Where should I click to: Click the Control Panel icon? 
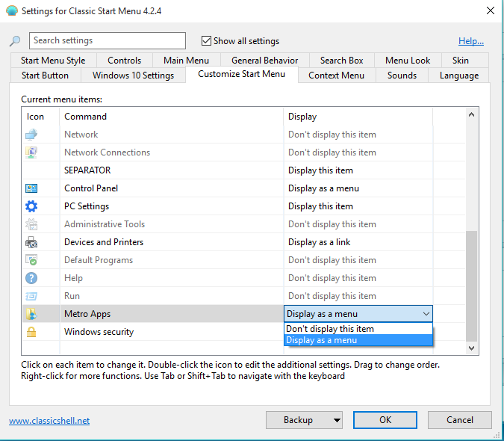[31, 188]
